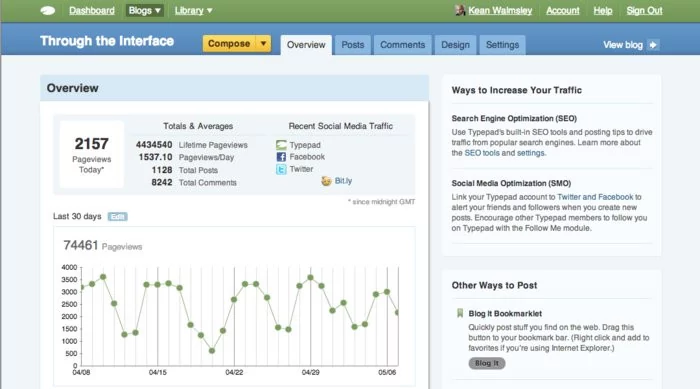This screenshot has height=389, width=700.
Task: Open the SEO tools link
Action: tap(482, 153)
